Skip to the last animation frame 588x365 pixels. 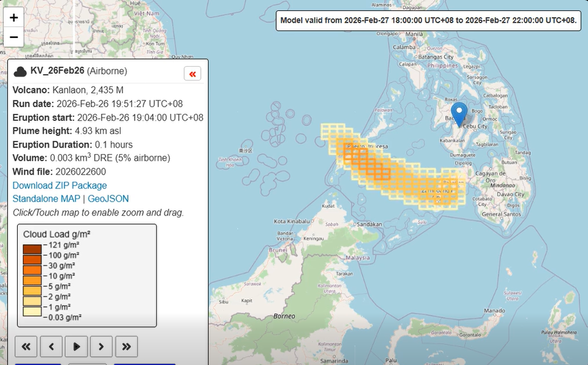(x=126, y=346)
